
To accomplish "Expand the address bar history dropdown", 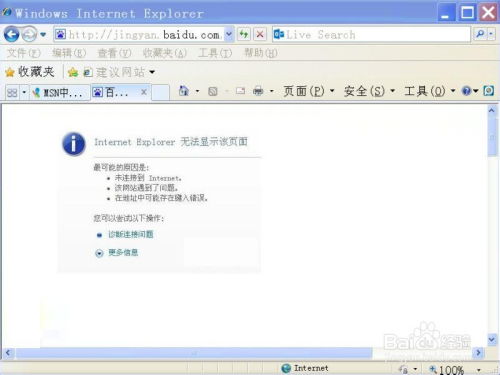I will (x=229, y=34).
